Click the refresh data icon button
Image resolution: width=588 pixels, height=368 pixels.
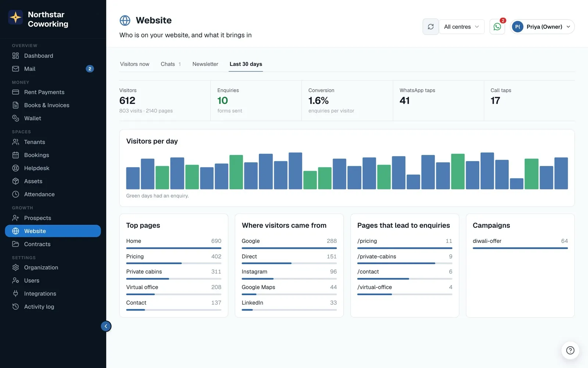tap(431, 26)
